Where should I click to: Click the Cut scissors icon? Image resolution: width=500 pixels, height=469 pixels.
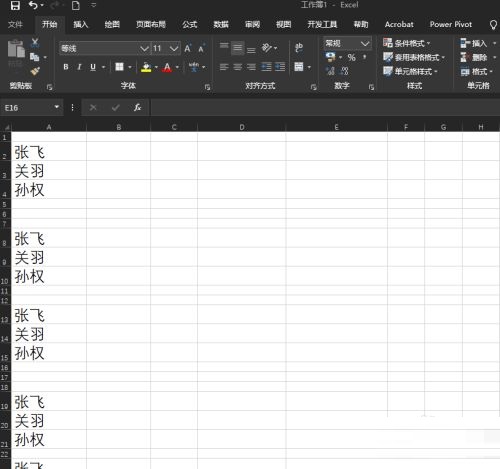[35, 42]
